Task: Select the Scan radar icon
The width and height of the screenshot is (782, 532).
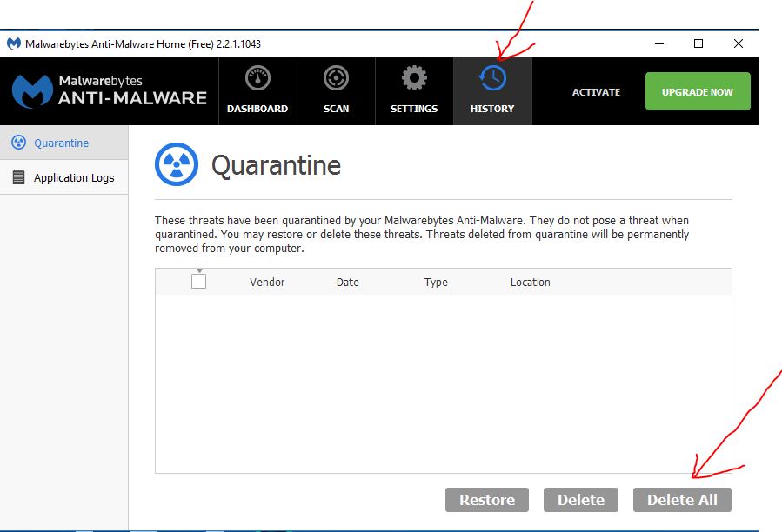Action: click(x=336, y=79)
